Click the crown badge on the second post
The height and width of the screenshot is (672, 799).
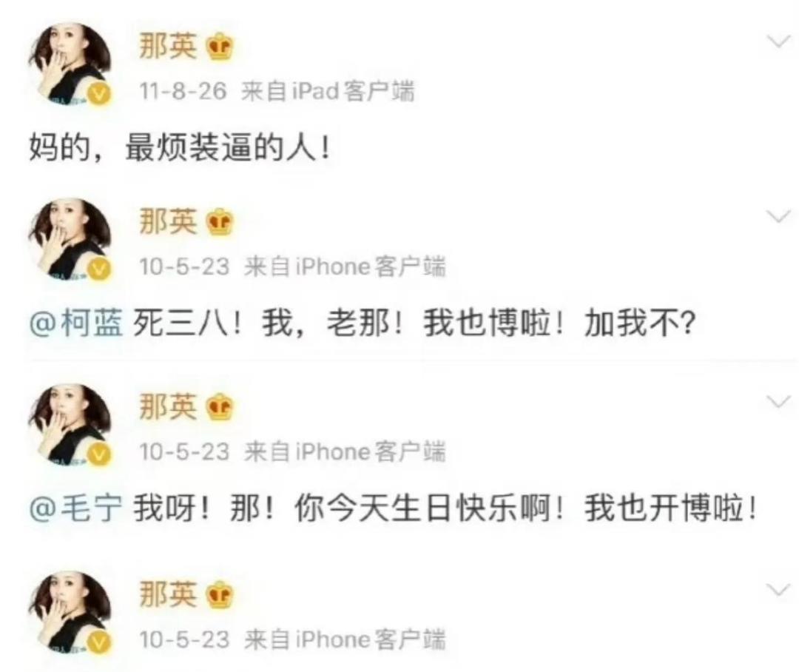click(x=220, y=222)
